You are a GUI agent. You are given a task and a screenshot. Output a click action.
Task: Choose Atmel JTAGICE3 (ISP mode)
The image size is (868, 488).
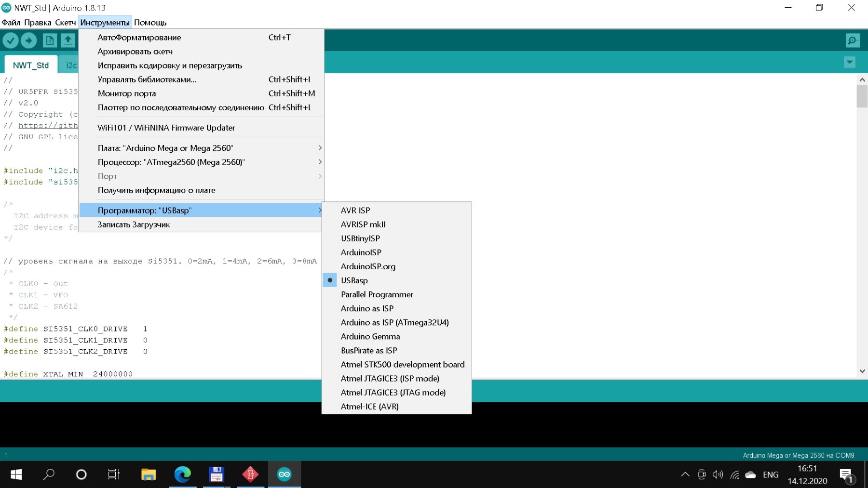(396, 378)
